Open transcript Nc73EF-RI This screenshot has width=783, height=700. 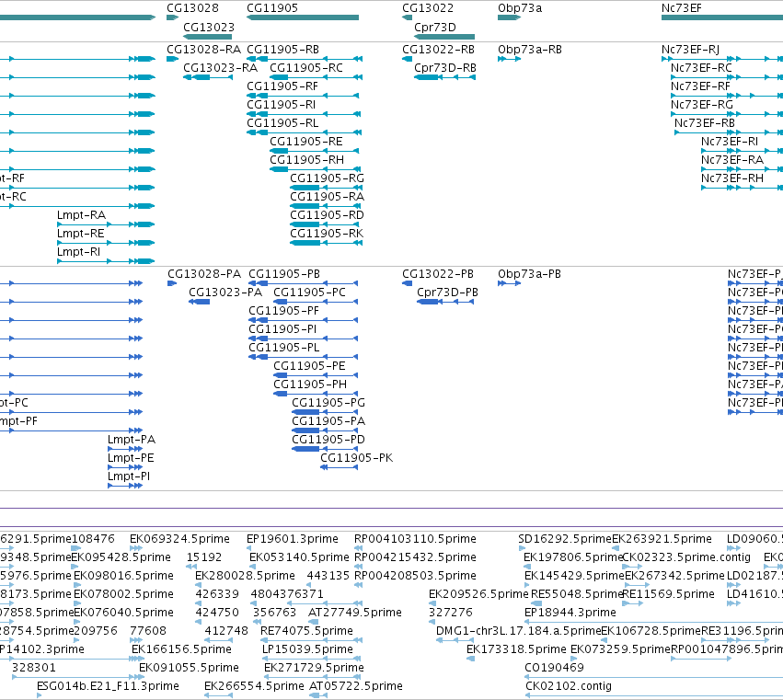[x=730, y=142]
